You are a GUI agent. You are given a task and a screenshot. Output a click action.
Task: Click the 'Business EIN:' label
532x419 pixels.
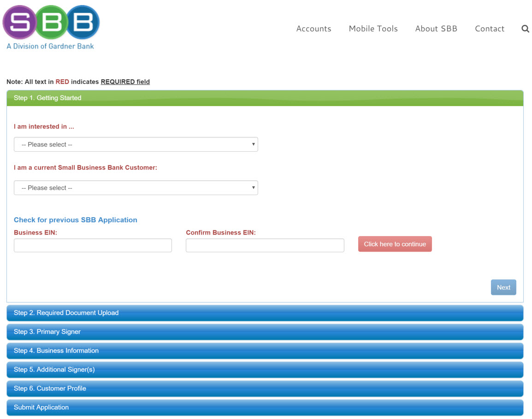[x=35, y=233]
